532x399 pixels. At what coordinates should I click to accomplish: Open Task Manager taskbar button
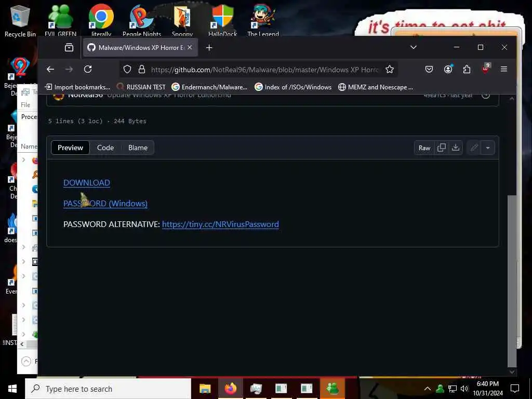256,389
